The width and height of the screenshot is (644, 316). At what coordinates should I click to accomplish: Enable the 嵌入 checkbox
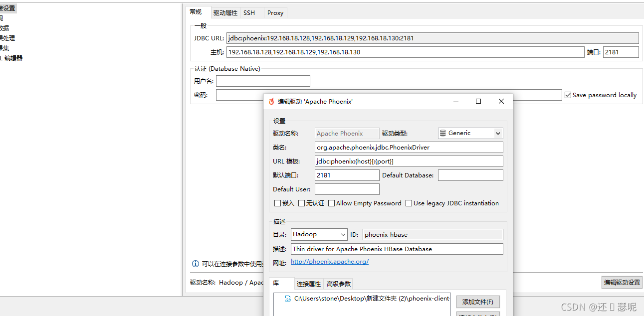pyautogui.click(x=278, y=203)
